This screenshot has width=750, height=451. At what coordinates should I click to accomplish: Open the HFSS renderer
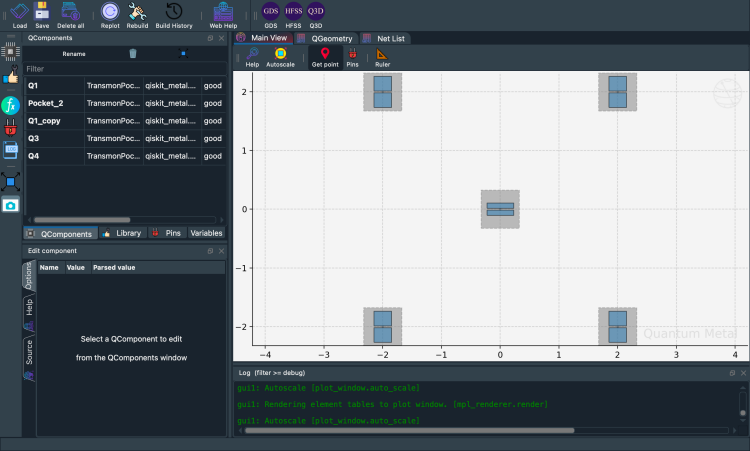(x=293, y=15)
